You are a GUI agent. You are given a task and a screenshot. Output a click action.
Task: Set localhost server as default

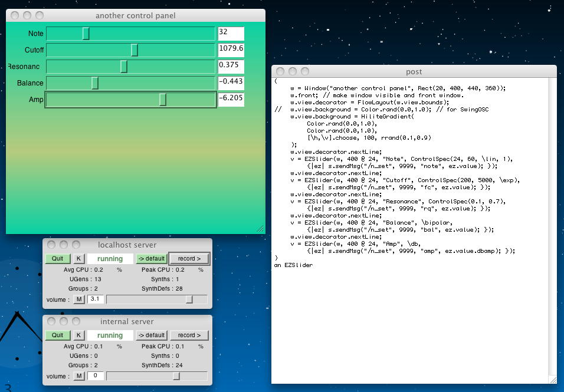pyautogui.click(x=151, y=259)
